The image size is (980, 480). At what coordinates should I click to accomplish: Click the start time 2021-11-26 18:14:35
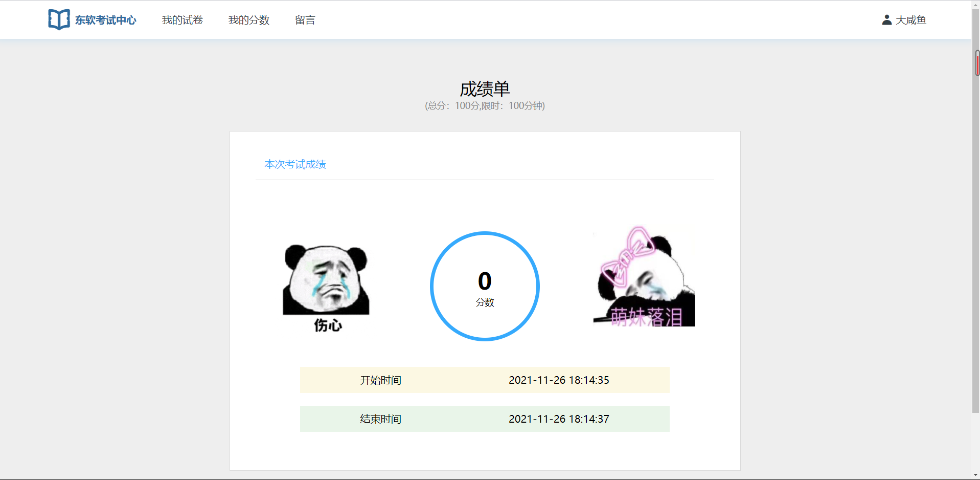pos(559,380)
